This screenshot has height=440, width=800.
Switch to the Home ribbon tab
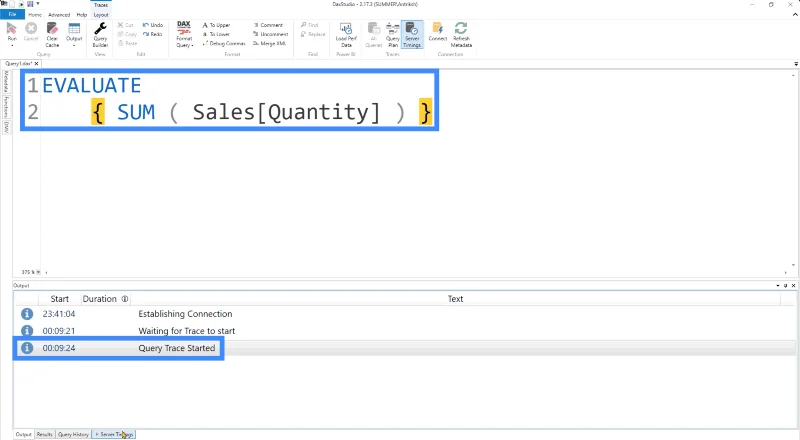35,15
